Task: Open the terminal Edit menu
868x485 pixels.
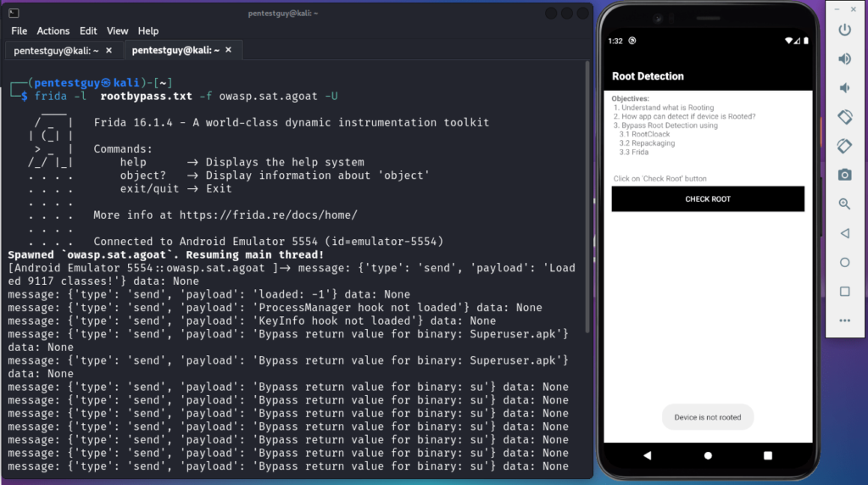Action: [x=88, y=31]
